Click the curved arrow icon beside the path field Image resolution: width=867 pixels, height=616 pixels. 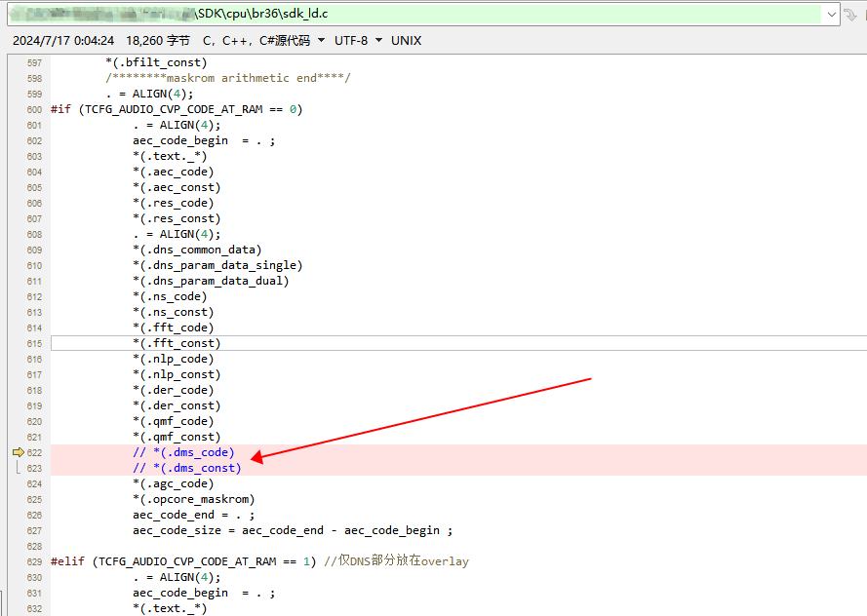coord(850,15)
